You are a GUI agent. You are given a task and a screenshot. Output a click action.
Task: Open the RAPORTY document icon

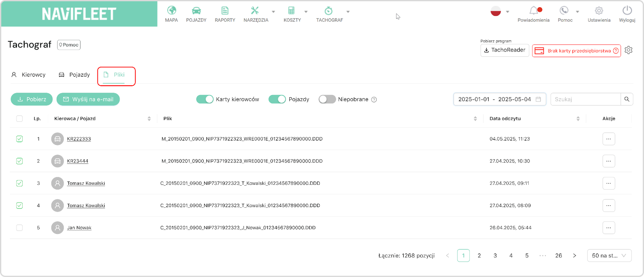225,10
